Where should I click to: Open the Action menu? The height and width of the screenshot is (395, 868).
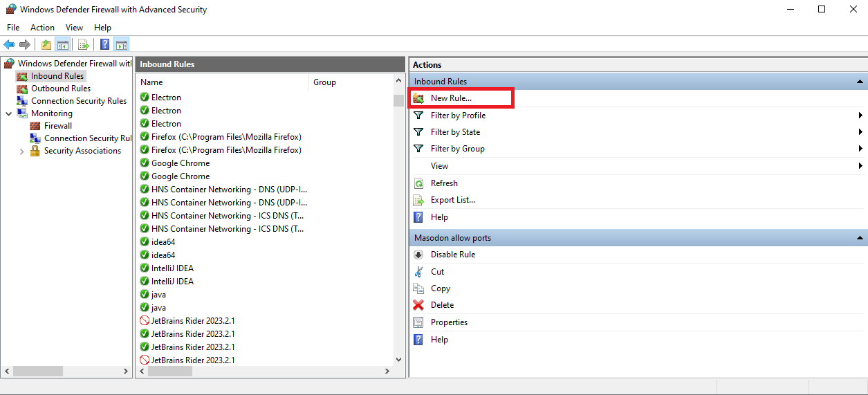42,28
